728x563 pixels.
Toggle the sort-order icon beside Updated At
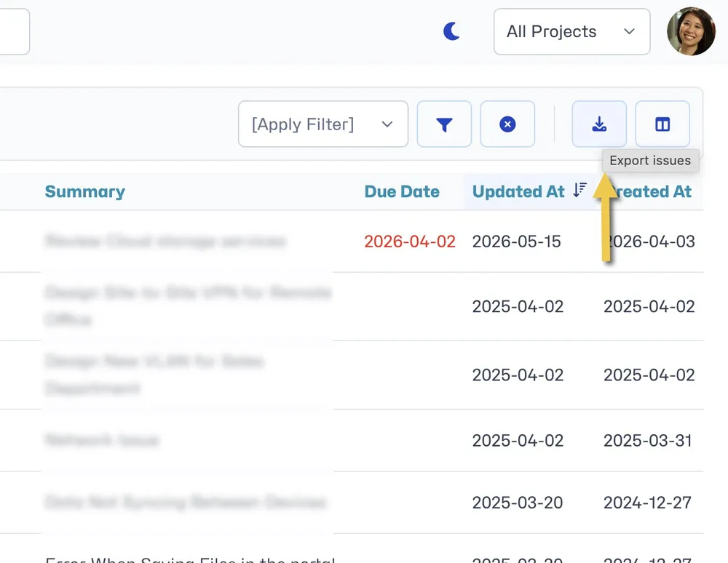coord(580,190)
